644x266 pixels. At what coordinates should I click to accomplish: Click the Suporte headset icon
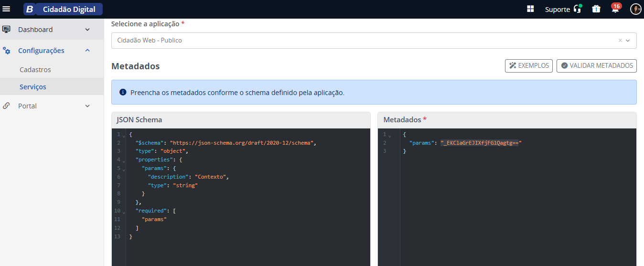click(578, 9)
